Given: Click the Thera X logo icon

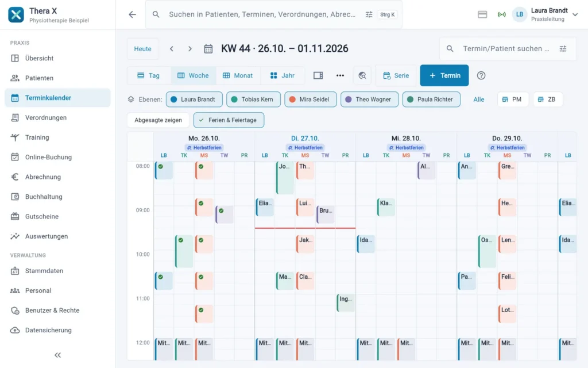Looking at the screenshot, I should 16,14.
